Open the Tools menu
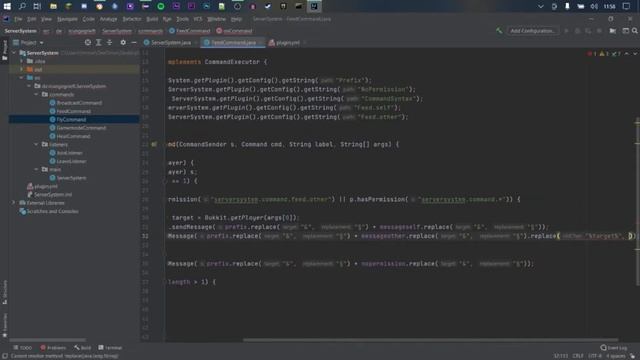 182,19
